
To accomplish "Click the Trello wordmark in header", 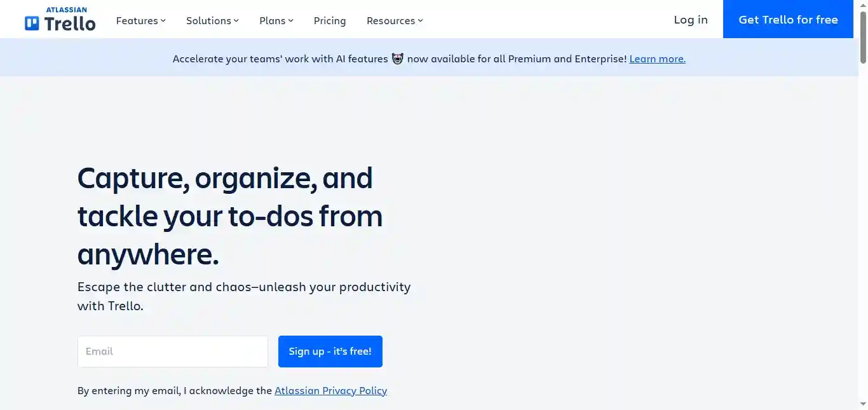I will (70, 24).
